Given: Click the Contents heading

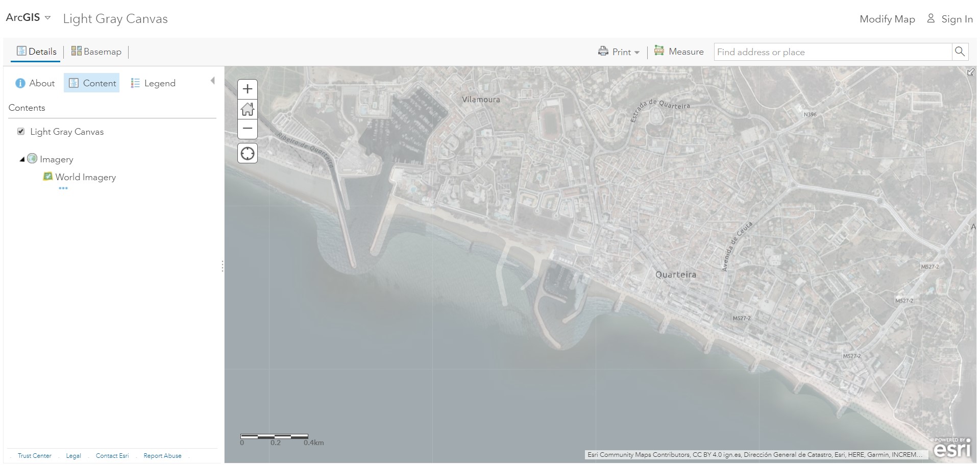Looking at the screenshot, I should 27,108.
